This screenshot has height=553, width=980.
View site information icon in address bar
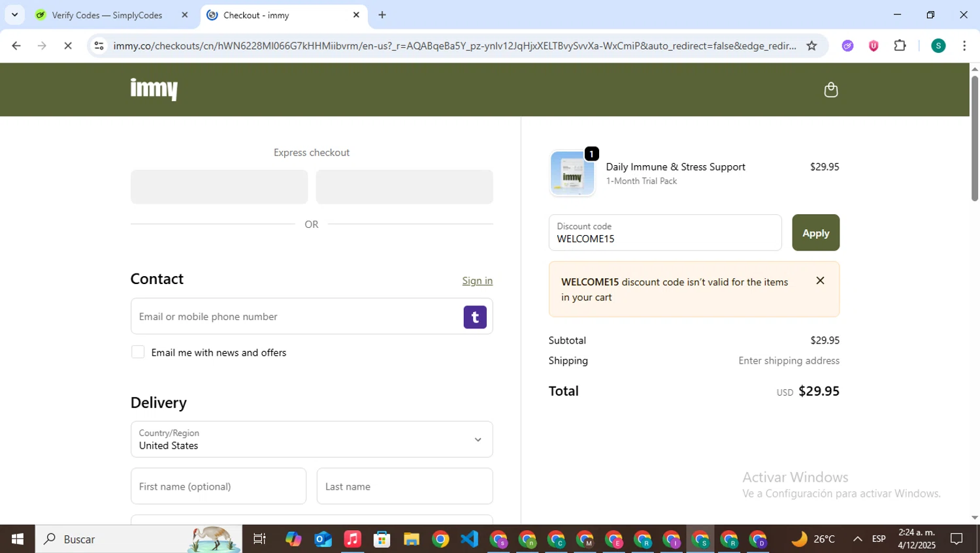point(99,46)
